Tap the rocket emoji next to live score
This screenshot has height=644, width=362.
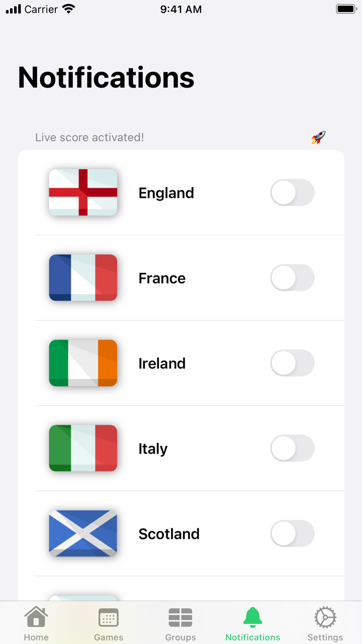318,137
